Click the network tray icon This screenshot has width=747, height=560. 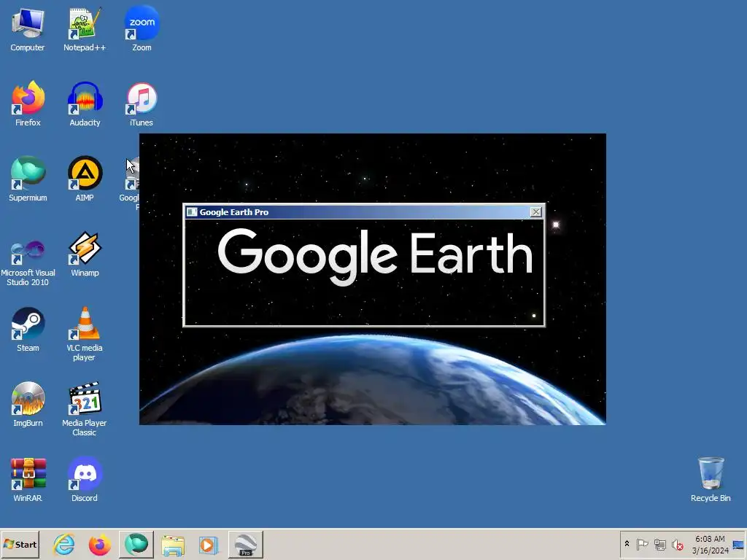[x=659, y=544]
